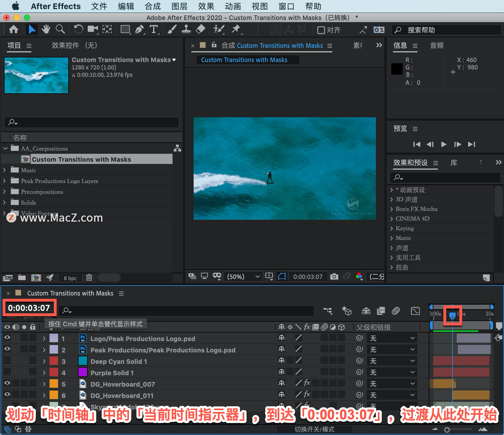Select the Home icon in toolbar
Image resolution: width=504 pixels, height=435 pixels.
pyautogui.click(x=14, y=30)
